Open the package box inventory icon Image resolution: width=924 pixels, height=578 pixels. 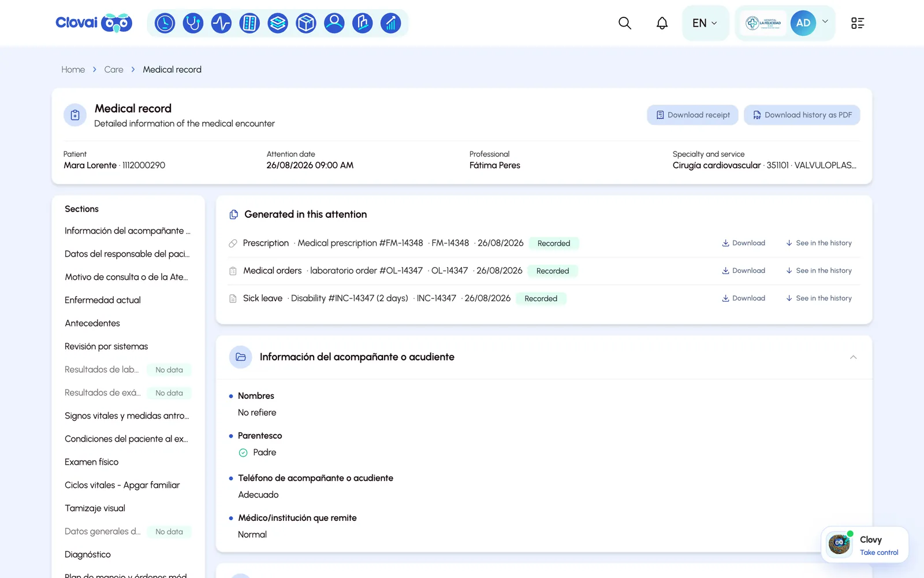(x=306, y=23)
